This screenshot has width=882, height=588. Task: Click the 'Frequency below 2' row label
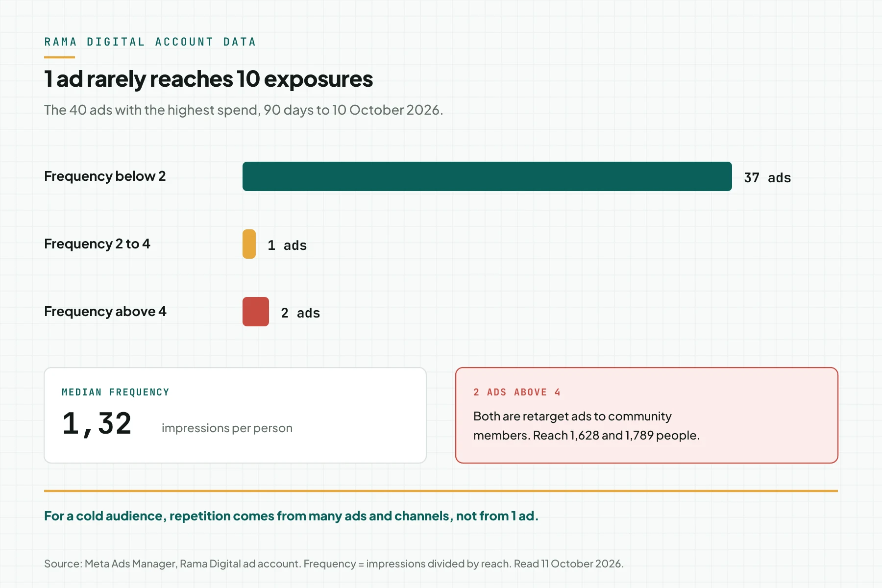click(105, 176)
